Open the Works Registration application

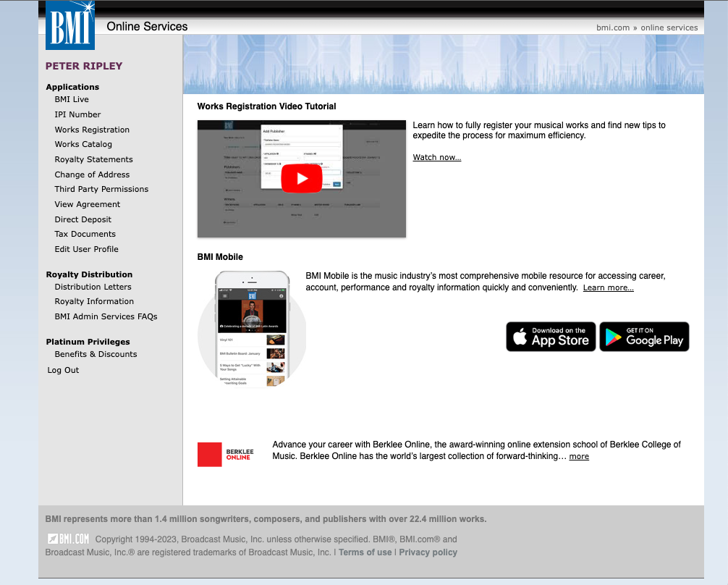coord(92,130)
